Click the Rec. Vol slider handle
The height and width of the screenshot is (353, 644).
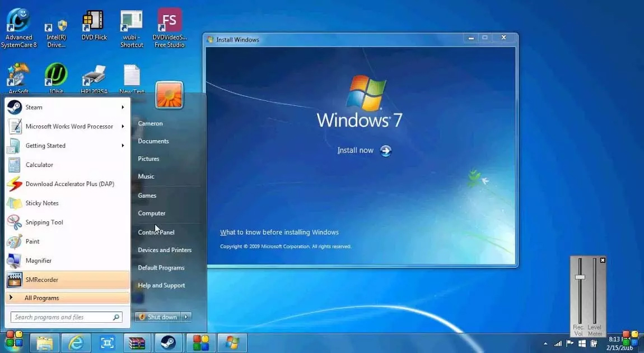tap(580, 277)
